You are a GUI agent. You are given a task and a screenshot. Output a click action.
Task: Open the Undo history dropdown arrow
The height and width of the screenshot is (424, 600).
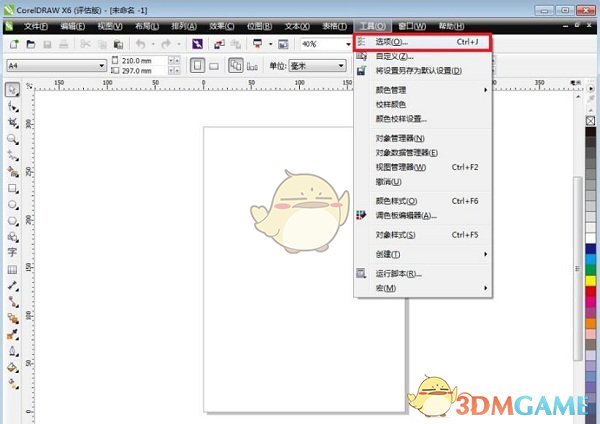click(153, 44)
